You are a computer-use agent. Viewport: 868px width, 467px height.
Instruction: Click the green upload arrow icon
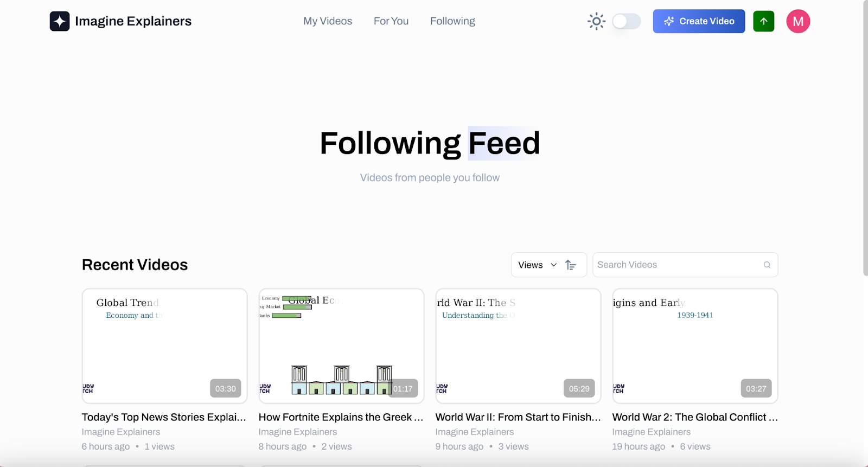pyautogui.click(x=763, y=21)
